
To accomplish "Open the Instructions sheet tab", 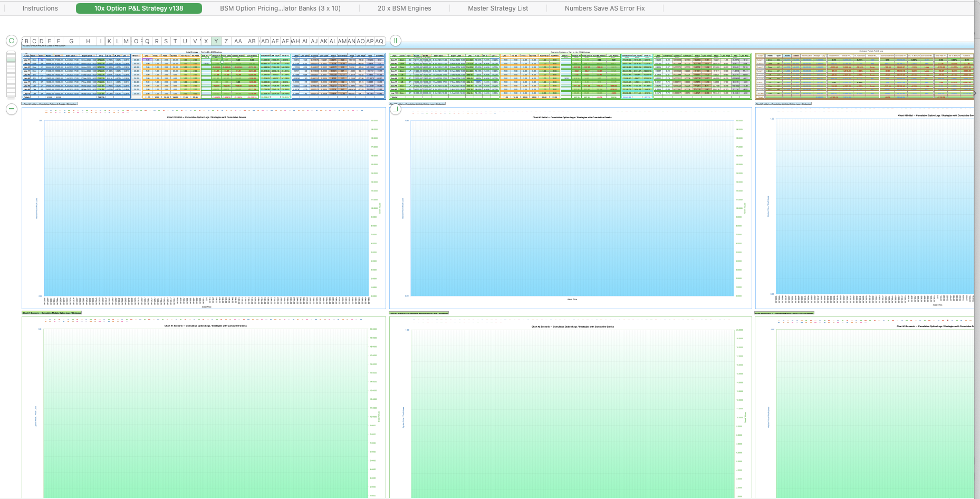I will click(x=40, y=8).
